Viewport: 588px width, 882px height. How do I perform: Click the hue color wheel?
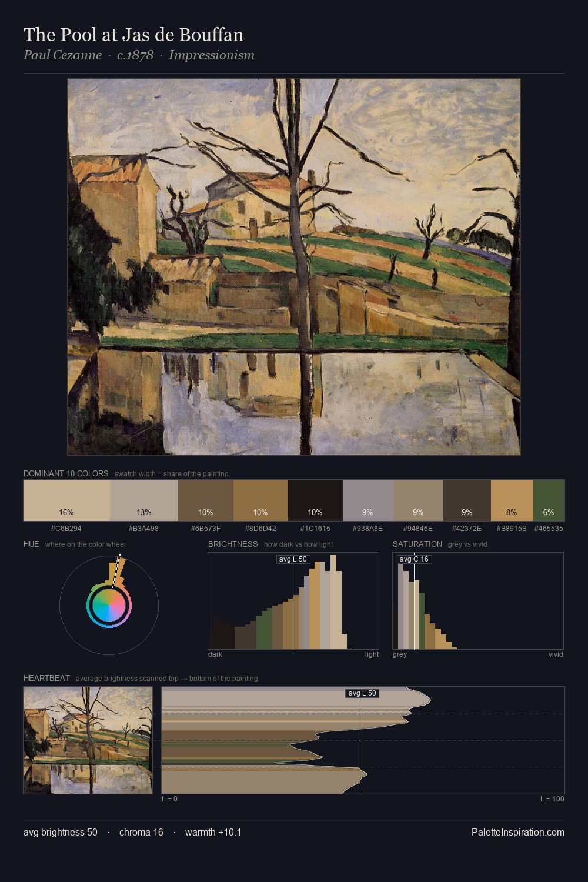[109, 605]
